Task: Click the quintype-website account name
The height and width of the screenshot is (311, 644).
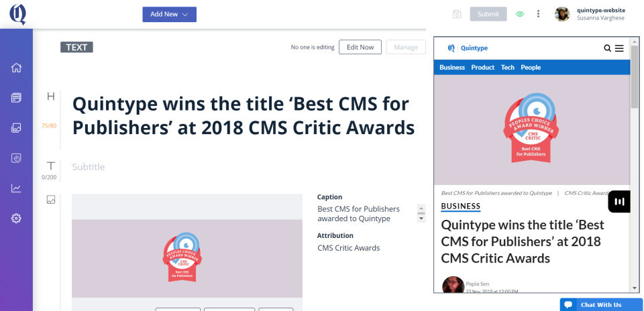Action: [x=601, y=10]
